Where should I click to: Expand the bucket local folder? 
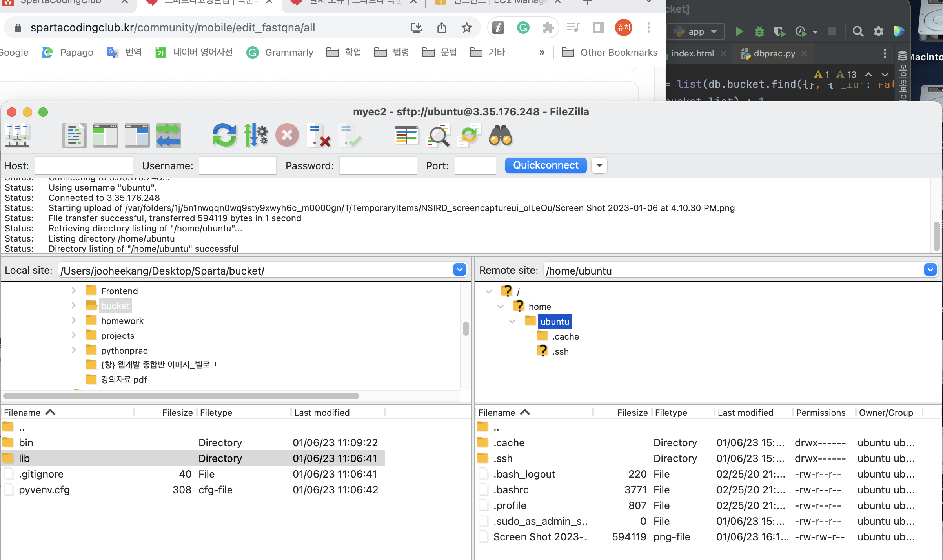coord(73,305)
